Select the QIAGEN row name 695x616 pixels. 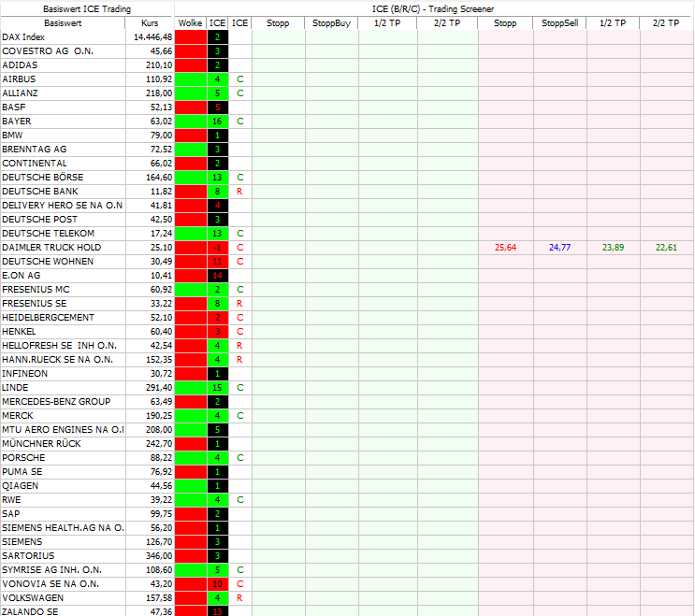point(20,486)
